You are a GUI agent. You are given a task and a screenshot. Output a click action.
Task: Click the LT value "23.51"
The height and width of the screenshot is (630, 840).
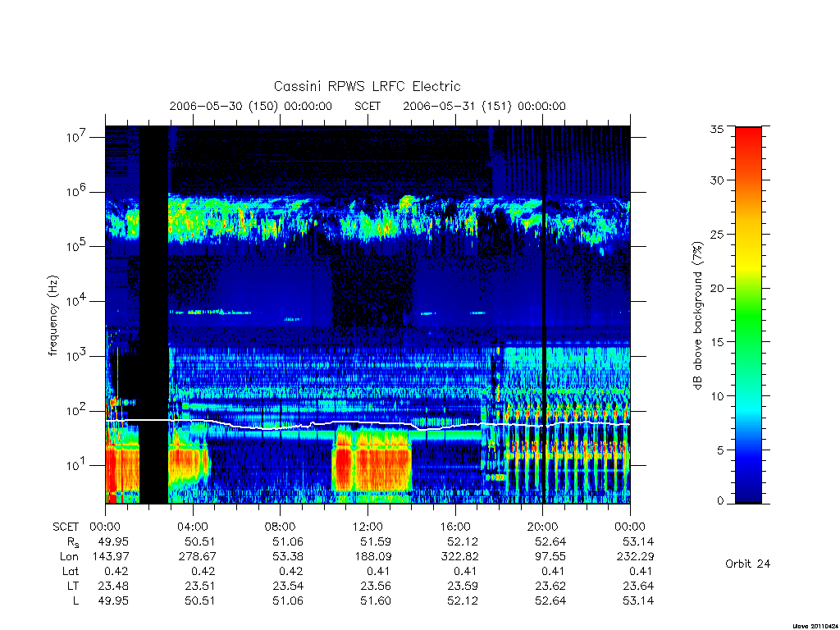coord(200,586)
